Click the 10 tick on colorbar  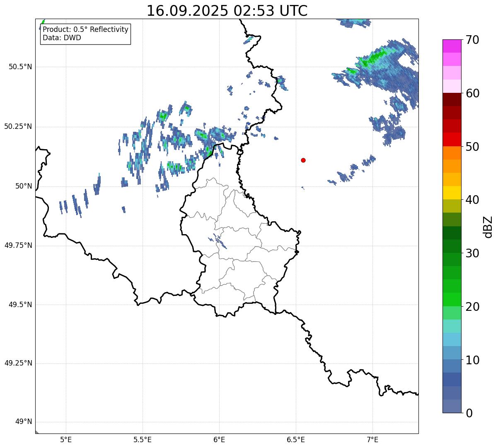tap(472, 360)
